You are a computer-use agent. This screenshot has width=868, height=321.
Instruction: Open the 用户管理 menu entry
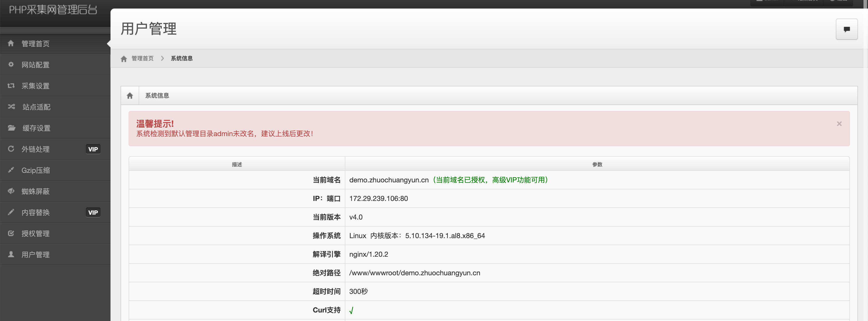35,255
